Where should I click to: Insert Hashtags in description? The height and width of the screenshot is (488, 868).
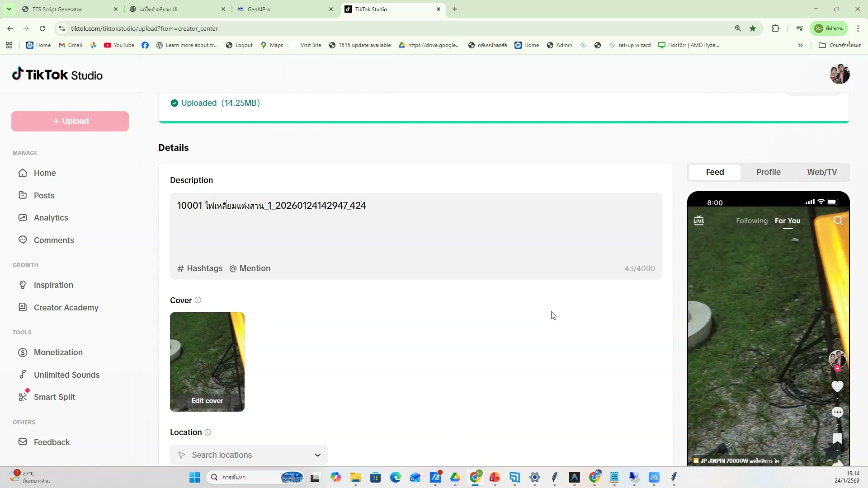click(200, 268)
